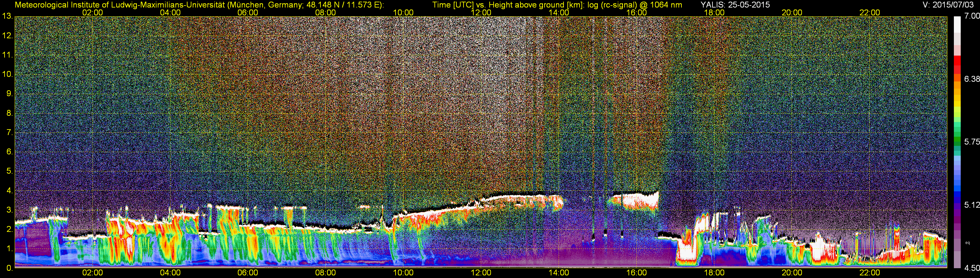Click the "22:00" label on bottom time axis
980x278 pixels.
(x=870, y=273)
